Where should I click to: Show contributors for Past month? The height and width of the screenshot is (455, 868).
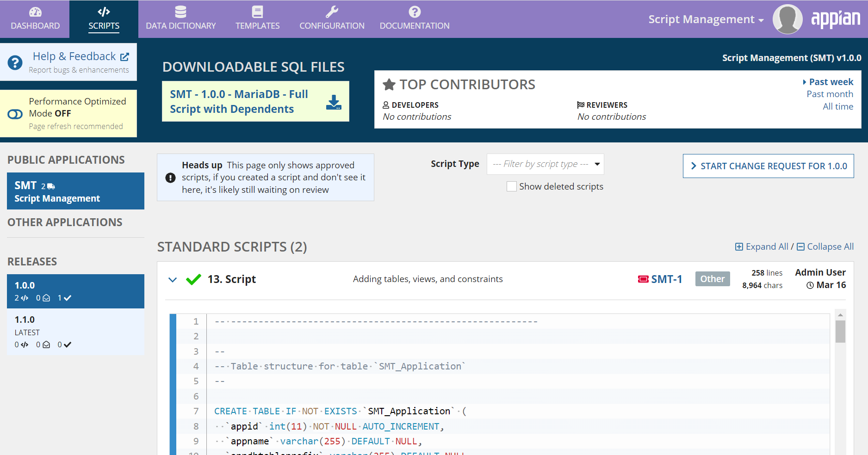coord(830,94)
